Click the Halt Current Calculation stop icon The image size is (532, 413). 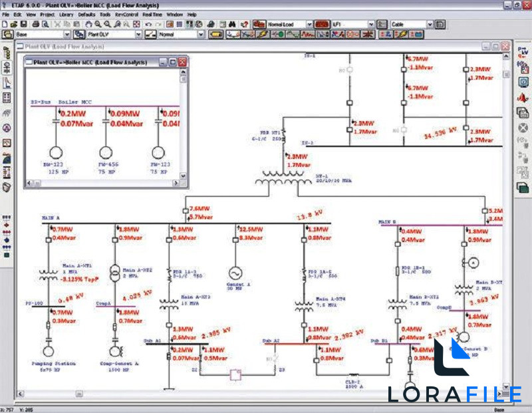523,128
